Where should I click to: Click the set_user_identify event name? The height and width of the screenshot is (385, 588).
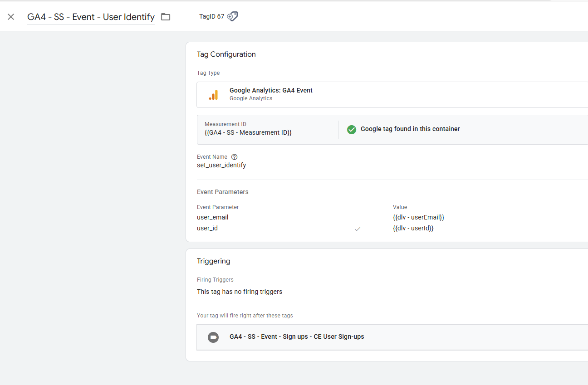[x=221, y=166]
